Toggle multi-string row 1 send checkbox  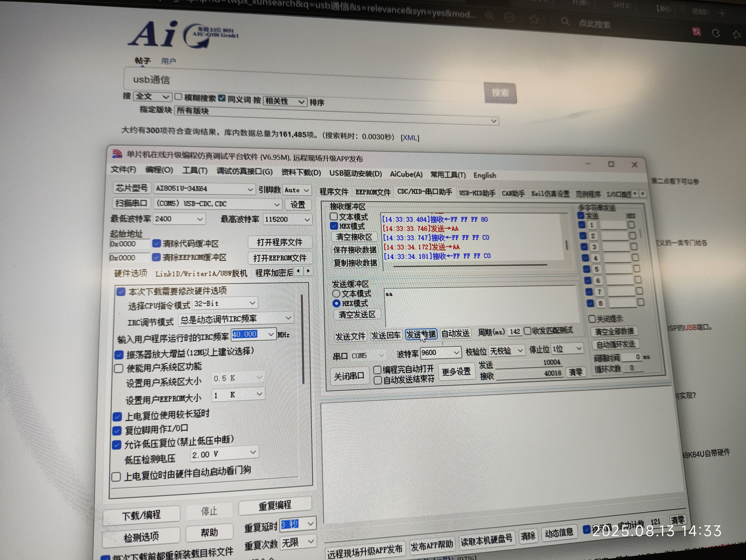[582, 225]
